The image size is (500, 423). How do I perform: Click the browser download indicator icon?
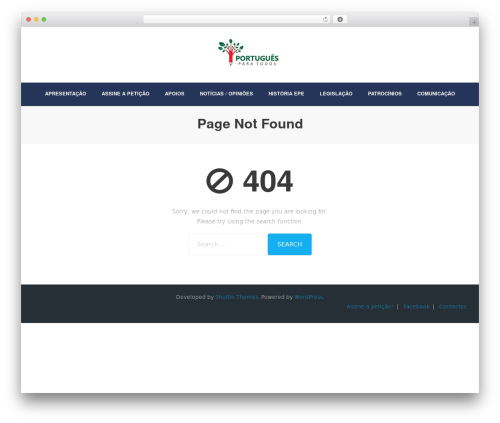click(x=340, y=20)
